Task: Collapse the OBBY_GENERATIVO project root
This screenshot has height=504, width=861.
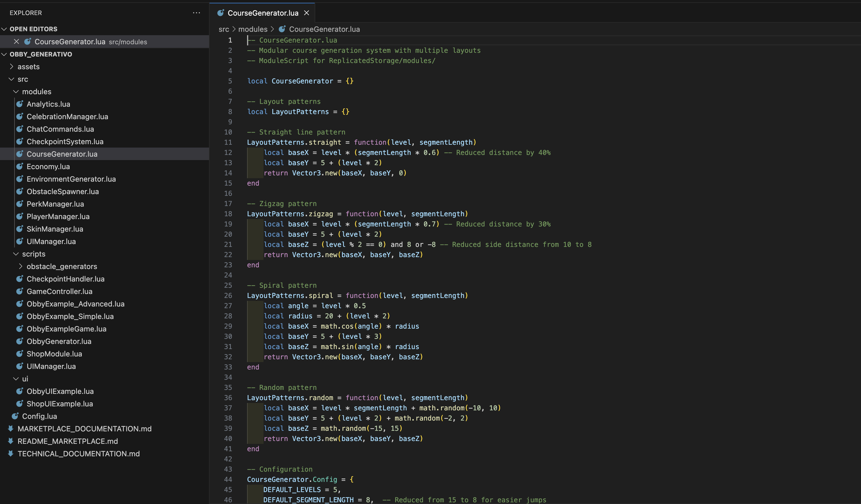Action: [5, 54]
